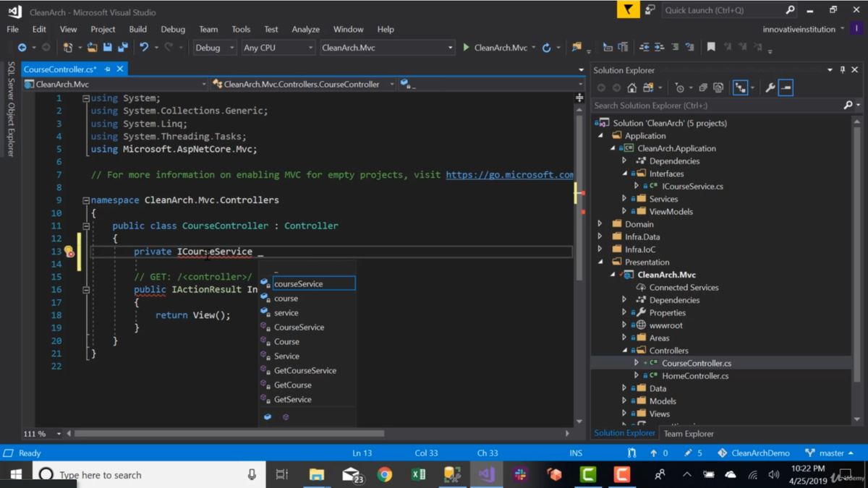Open Solution Explorer properties wrench icon
Screen dimensions: 868x488
click(770, 88)
